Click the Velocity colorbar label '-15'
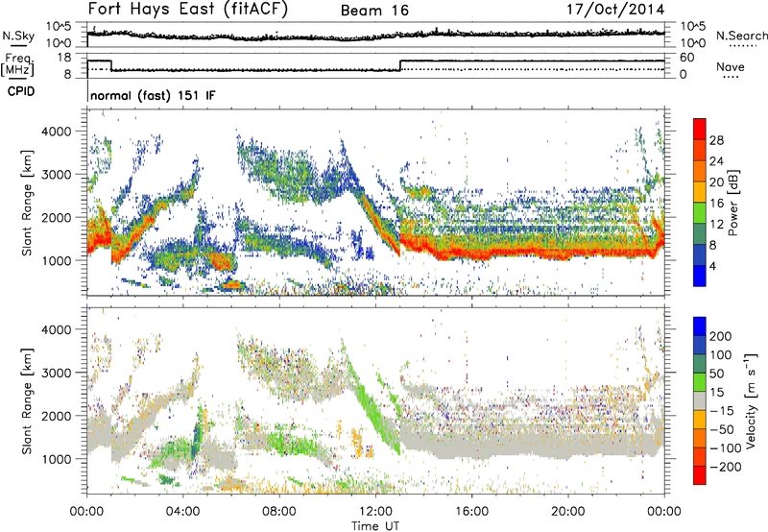The height and width of the screenshot is (532, 768). pos(722,410)
